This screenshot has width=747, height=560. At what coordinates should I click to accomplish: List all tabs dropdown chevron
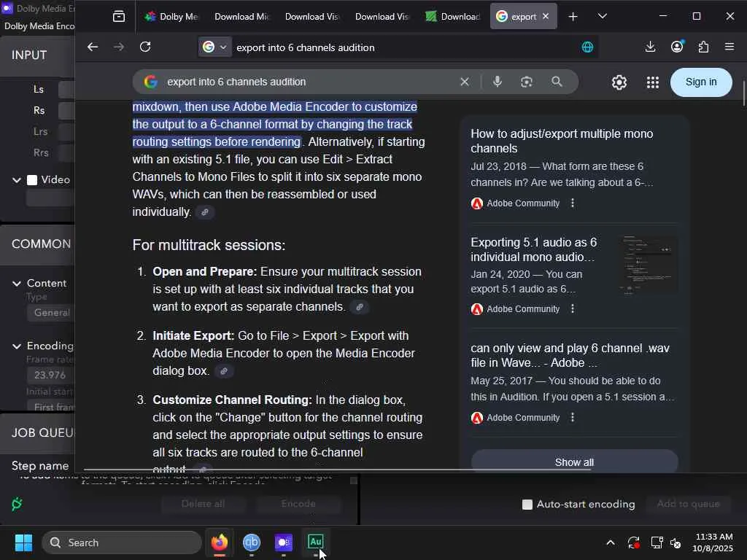602,16
